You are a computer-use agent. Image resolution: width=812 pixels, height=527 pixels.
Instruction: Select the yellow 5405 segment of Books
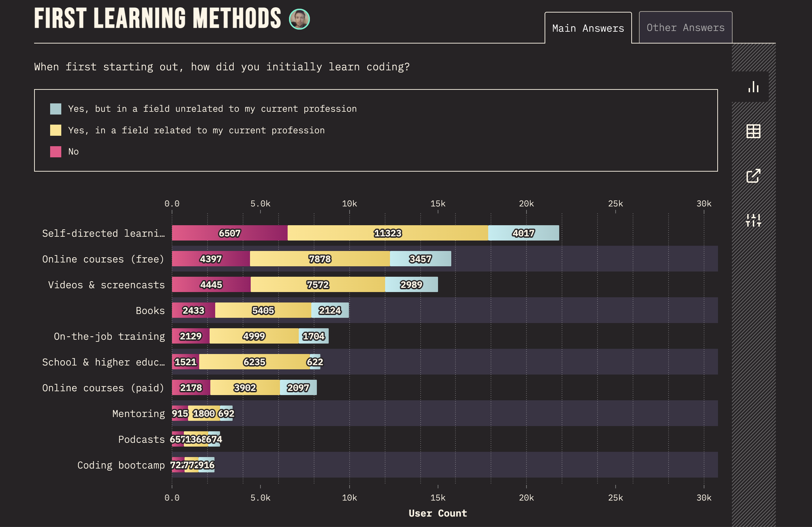[x=263, y=310]
